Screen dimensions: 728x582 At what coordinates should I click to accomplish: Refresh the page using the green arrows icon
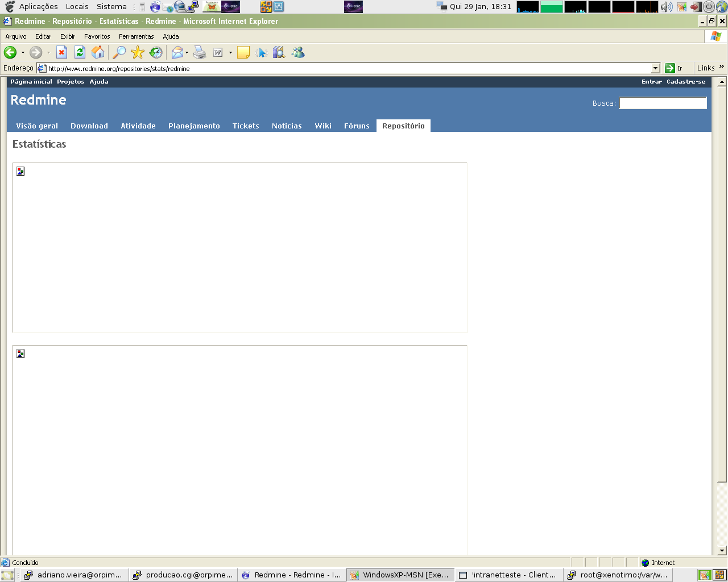tap(80, 52)
